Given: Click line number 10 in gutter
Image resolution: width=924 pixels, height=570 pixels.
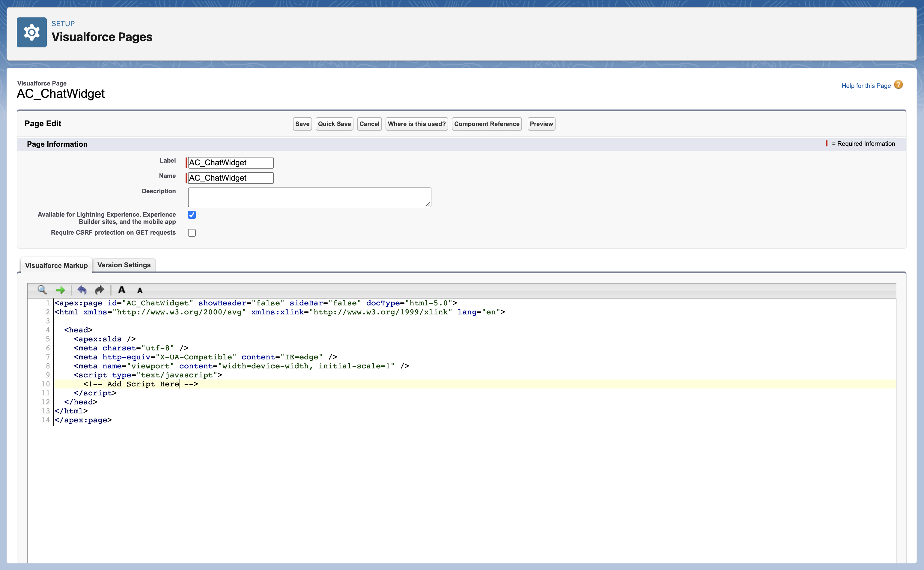Looking at the screenshot, I should pos(45,384).
